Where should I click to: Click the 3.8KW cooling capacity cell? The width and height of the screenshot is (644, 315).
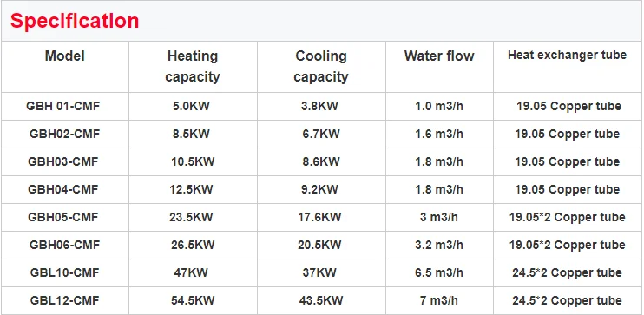319,107
